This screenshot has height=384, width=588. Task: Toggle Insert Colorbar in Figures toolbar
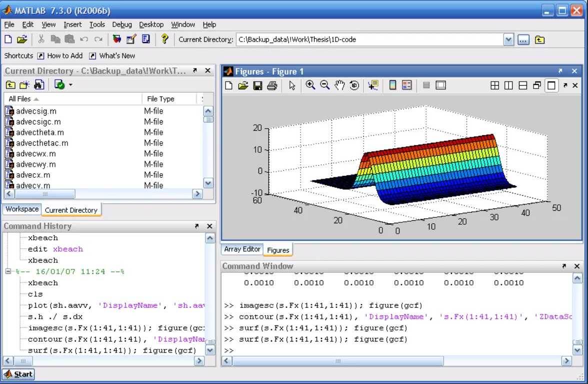click(x=392, y=85)
